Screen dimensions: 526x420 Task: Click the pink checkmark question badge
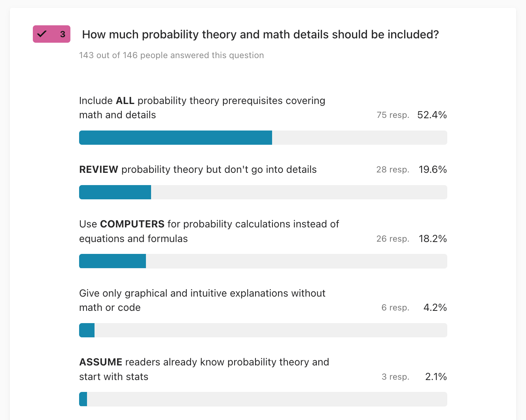click(x=51, y=34)
